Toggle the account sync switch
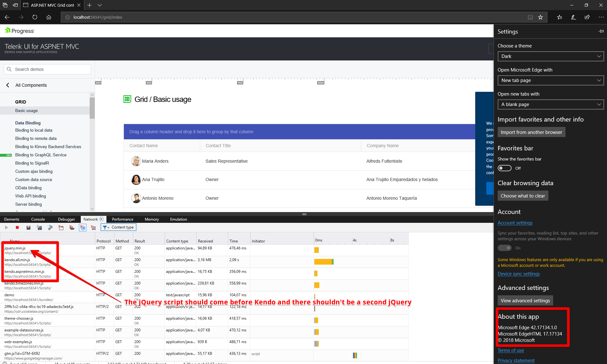Image resolution: width=607 pixels, height=364 pixels. 505,248
